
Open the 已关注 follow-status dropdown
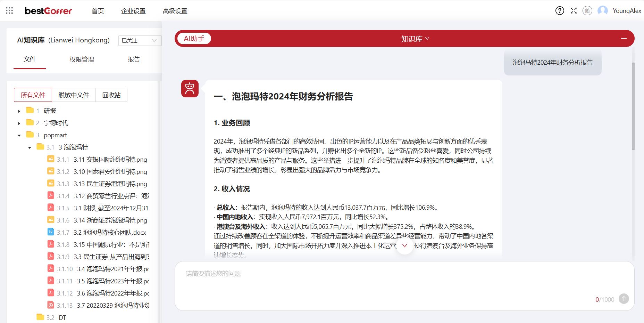(140, 41)
